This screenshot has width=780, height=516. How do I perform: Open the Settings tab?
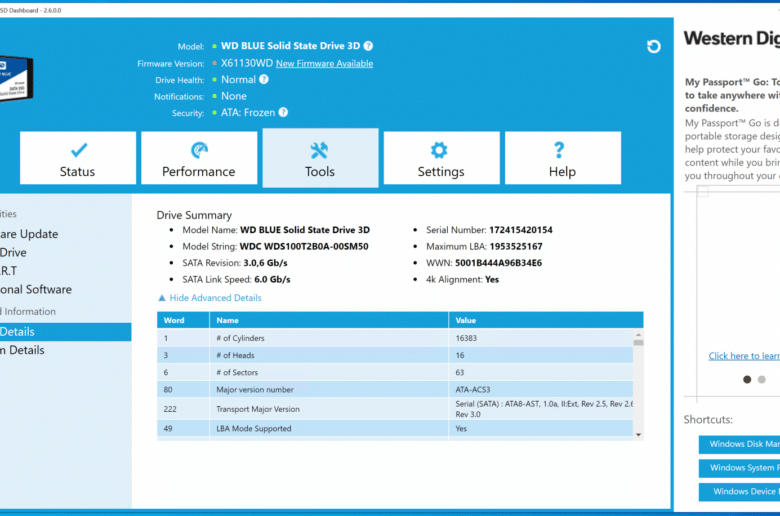click(x=441, y=158)
